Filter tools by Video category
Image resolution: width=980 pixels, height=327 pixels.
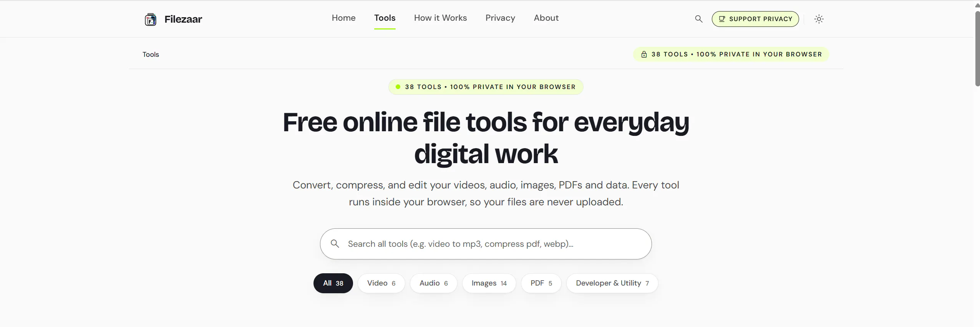point(381,283)
